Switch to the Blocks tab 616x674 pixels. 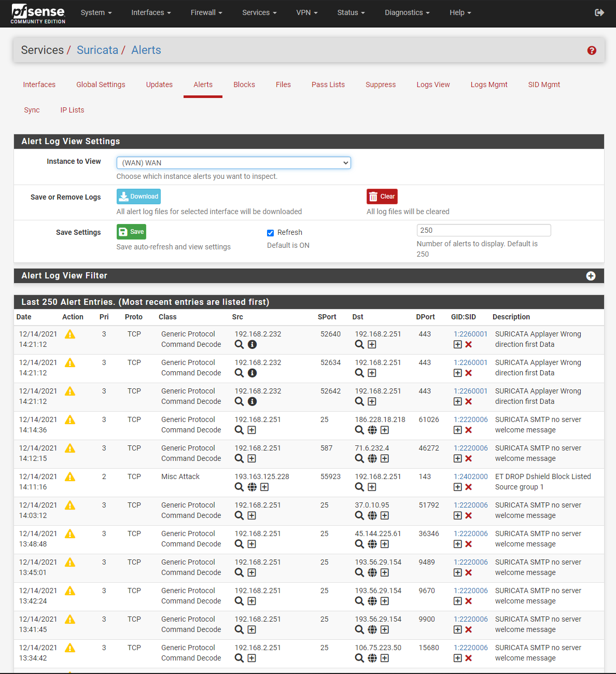[x=244, y=85]
